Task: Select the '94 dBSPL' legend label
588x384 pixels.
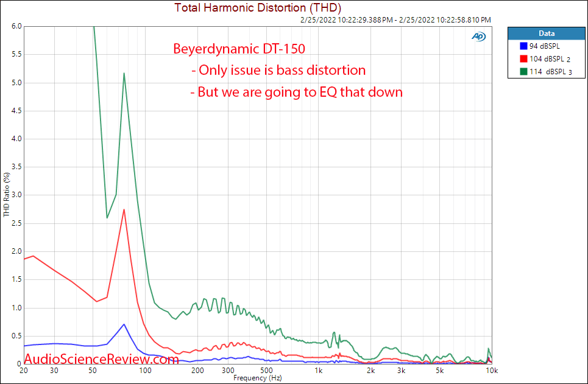Action: click(544, 46)
